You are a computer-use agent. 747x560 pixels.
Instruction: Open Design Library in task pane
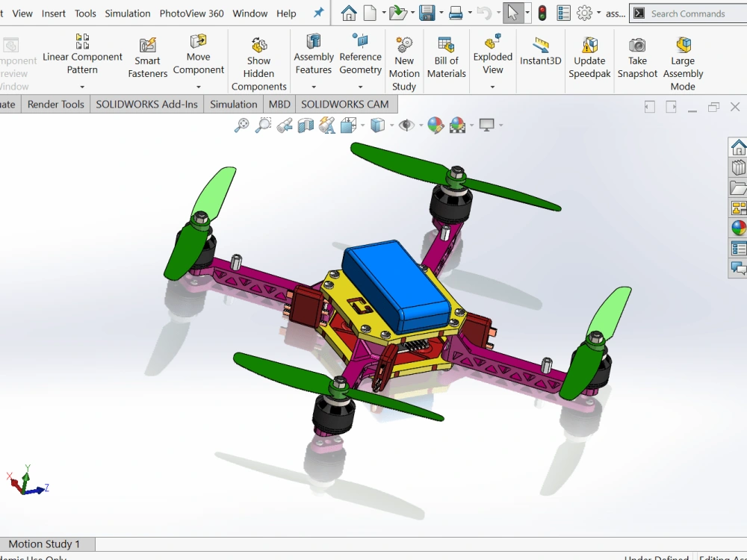pos(738,167)
